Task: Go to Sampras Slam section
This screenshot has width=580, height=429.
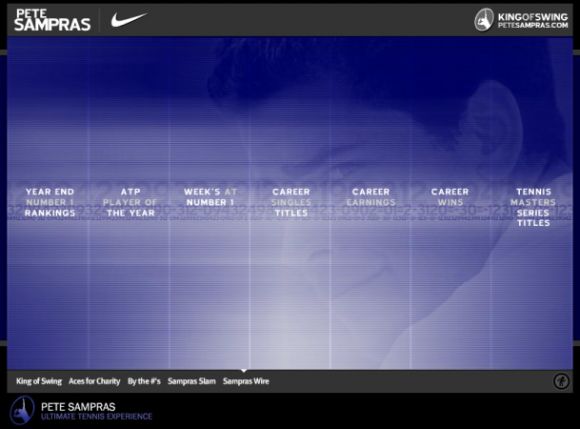Action: click(x=192, y=381)
